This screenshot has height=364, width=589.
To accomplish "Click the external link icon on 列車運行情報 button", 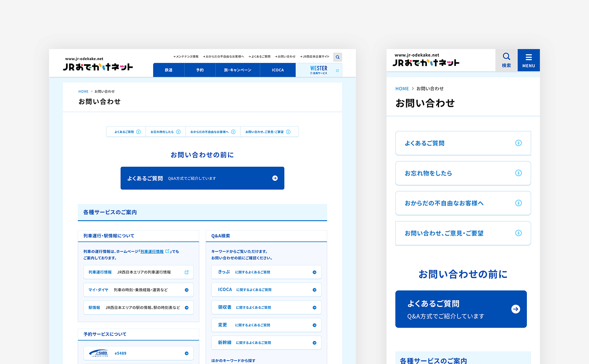I will pos(186,272).
